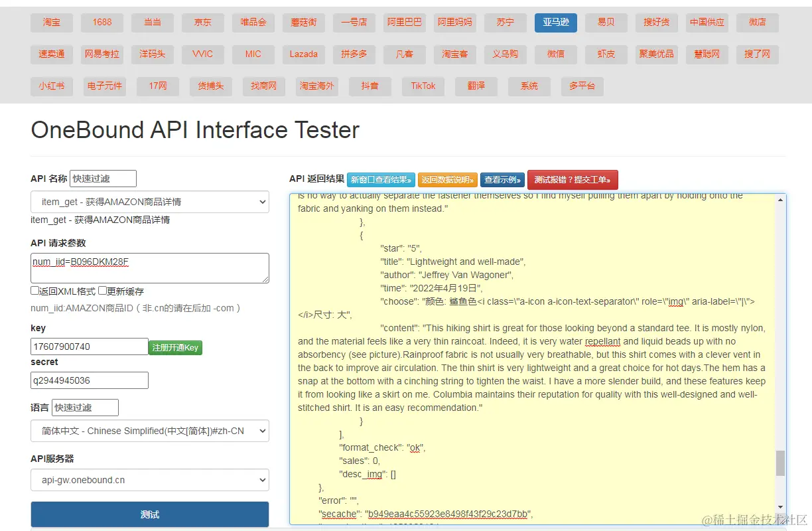Open results via 新窗口查看结果 button

pyautogui.click(x=381, y=180)
